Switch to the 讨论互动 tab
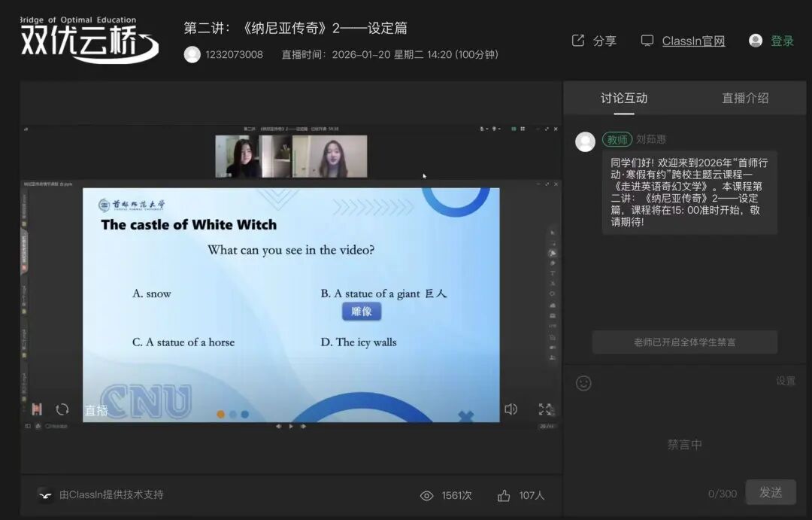Screen dimensions: 812x520 (x=624, y=98)
